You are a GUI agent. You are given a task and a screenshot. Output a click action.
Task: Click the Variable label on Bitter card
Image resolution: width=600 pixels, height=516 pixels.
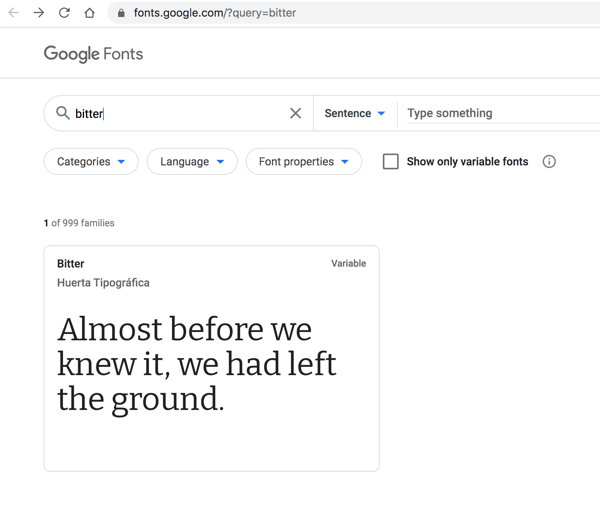(349, 263)
